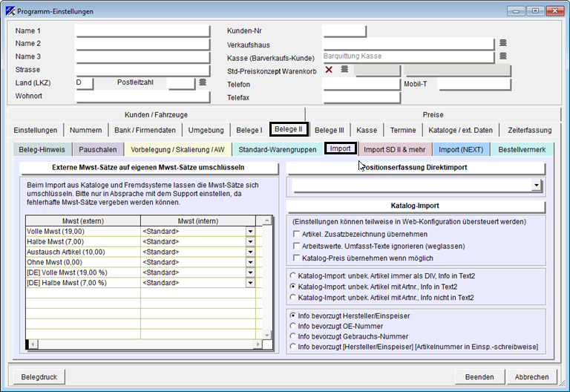570x392 pixels.
Task: Click the list icon next to Kasse field
Action: 502,56
